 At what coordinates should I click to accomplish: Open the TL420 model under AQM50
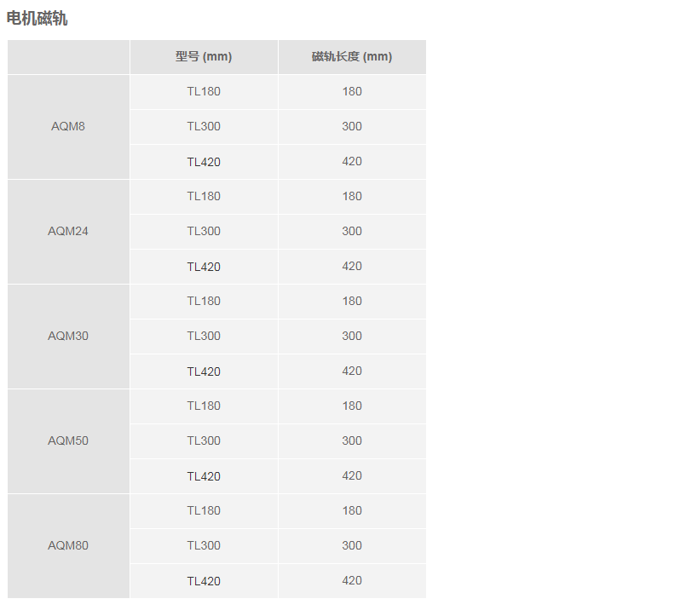tap(204, 476)
